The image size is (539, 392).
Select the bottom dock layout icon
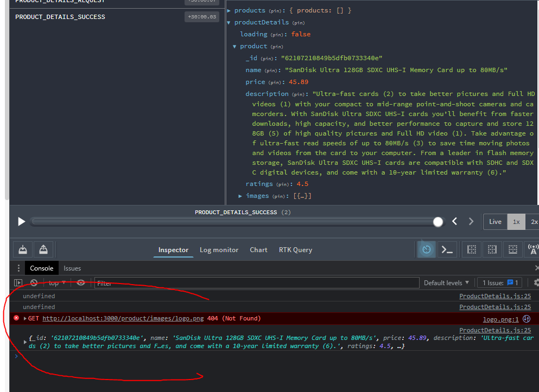(x=513, y=249)
